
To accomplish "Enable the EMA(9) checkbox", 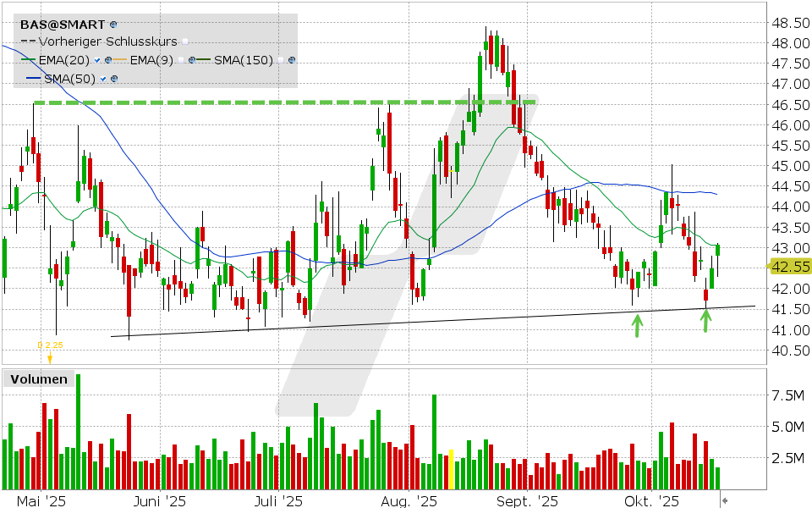I will tap(181, 60).
